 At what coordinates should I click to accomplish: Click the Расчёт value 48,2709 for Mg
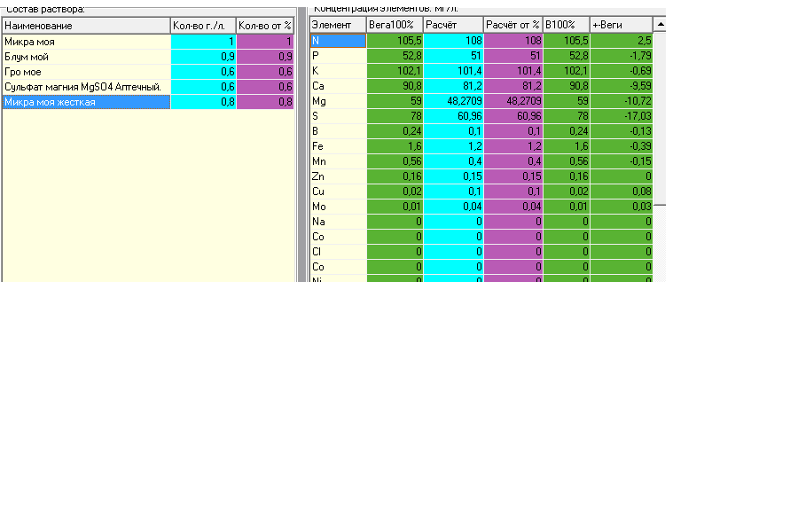[453, 101]
